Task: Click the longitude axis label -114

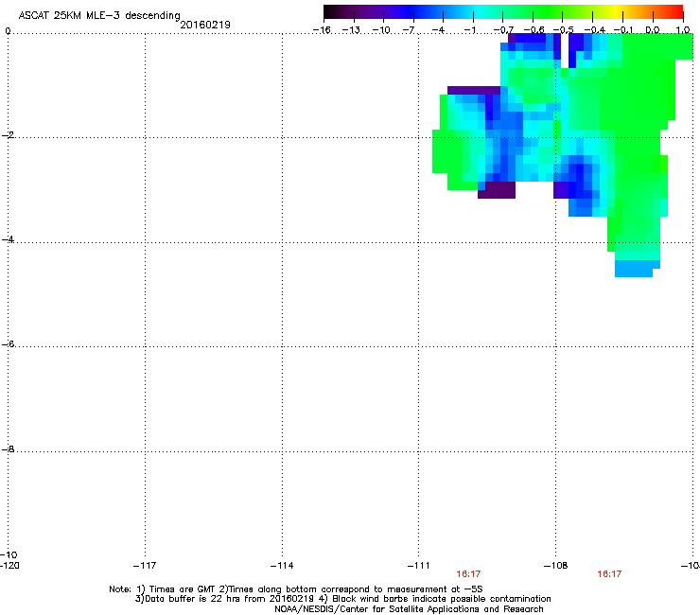Action: pos(282,566)
